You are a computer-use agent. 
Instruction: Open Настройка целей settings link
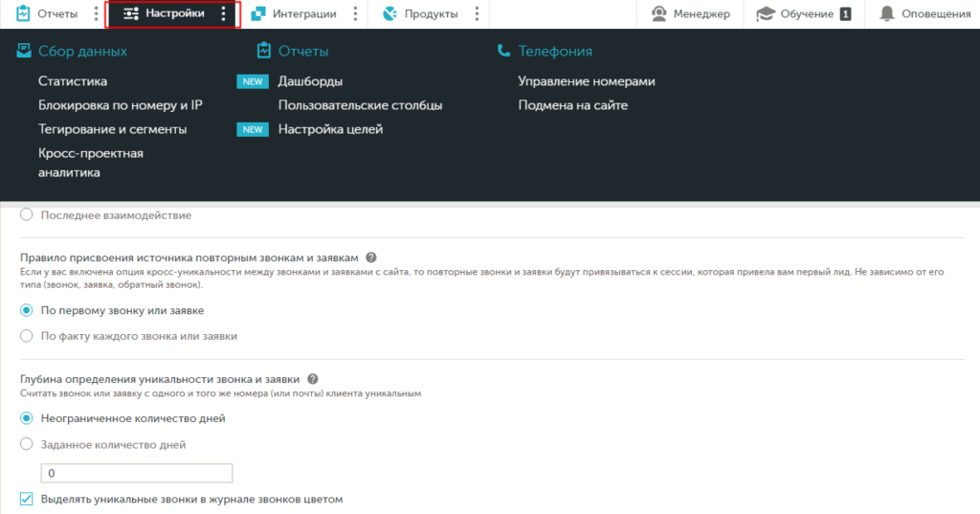pyautogui.click(x=330, y=129)
